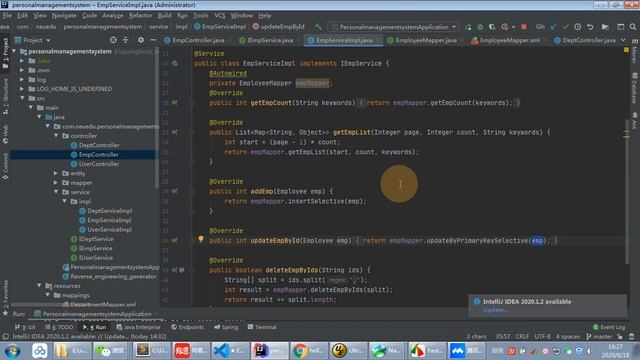Open WeChat taskbar button

(110, 351)
